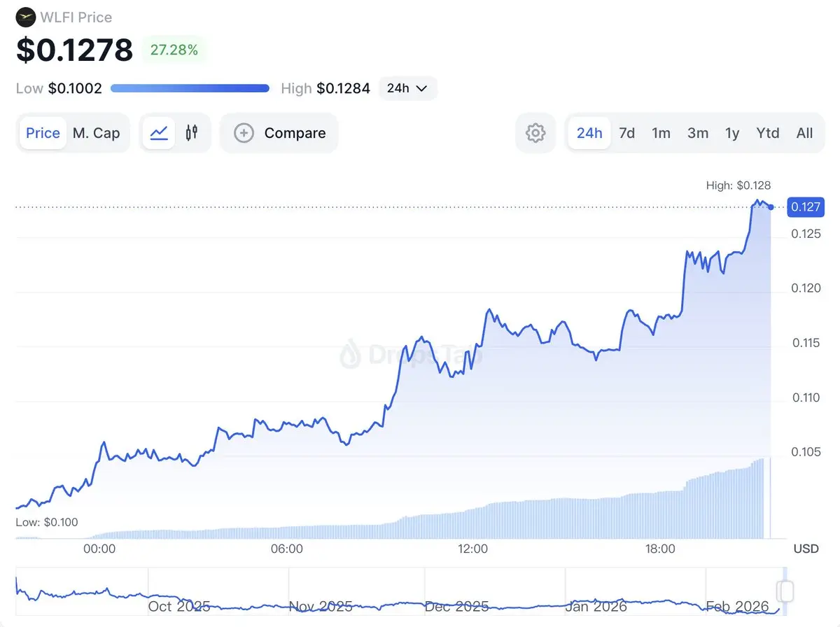Switch to candlestick chart icon
840x627 pixels.
click(192, 133)
